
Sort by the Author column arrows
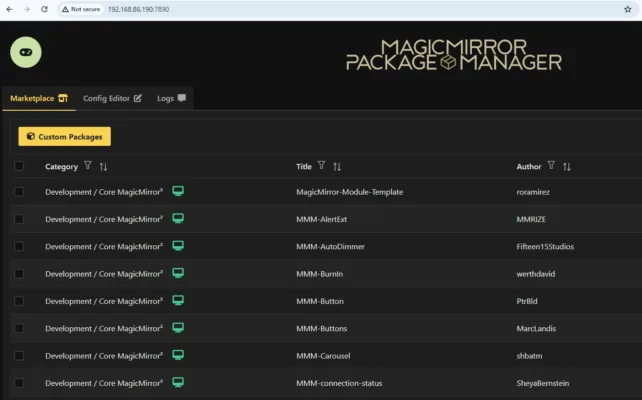click(567, 167)
